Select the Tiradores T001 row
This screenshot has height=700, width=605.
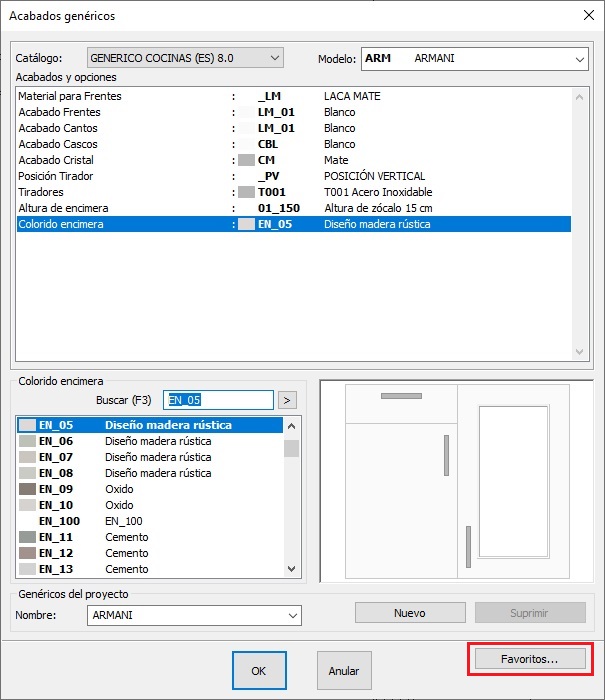click(x=294, y=192)
